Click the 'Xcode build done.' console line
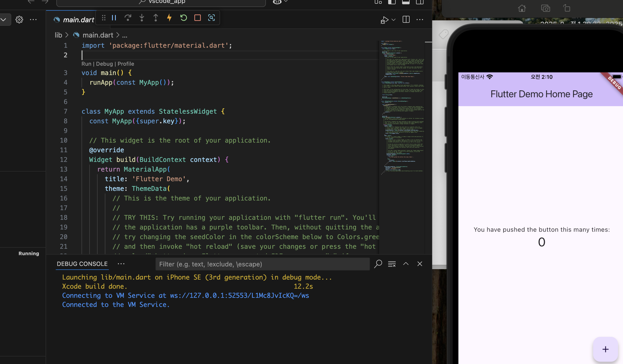This screenshot has width=623, height=364. [x=95, y=286]
